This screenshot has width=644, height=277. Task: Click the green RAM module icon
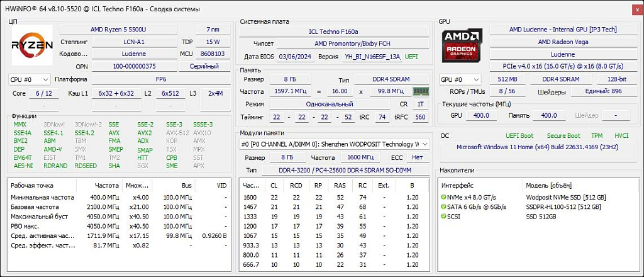[x=420, y=91]
